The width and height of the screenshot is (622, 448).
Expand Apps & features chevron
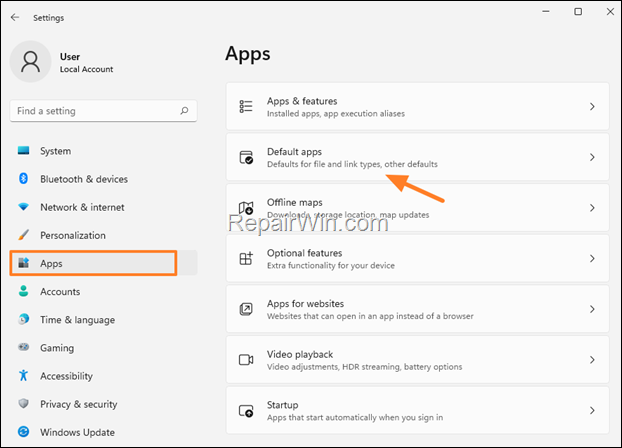pyautogui.click(x=592, y=106)
